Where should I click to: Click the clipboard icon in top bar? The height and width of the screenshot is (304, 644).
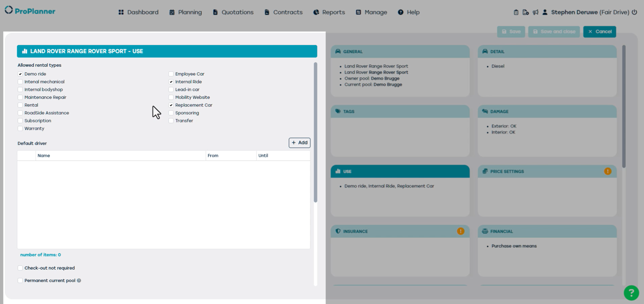pos(516,12)
